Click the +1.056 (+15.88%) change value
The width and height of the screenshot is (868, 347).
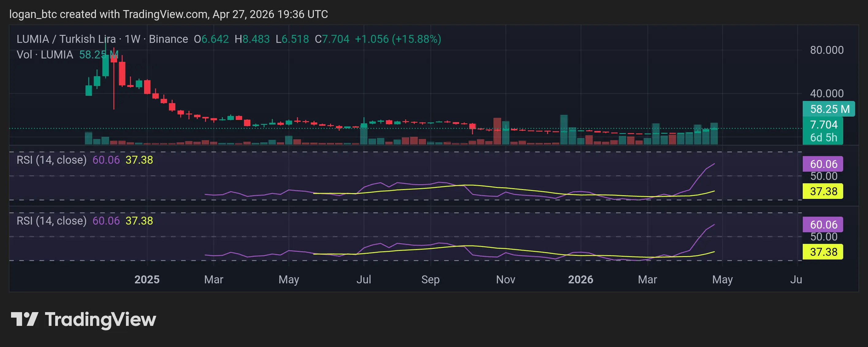tap(398, 39)
